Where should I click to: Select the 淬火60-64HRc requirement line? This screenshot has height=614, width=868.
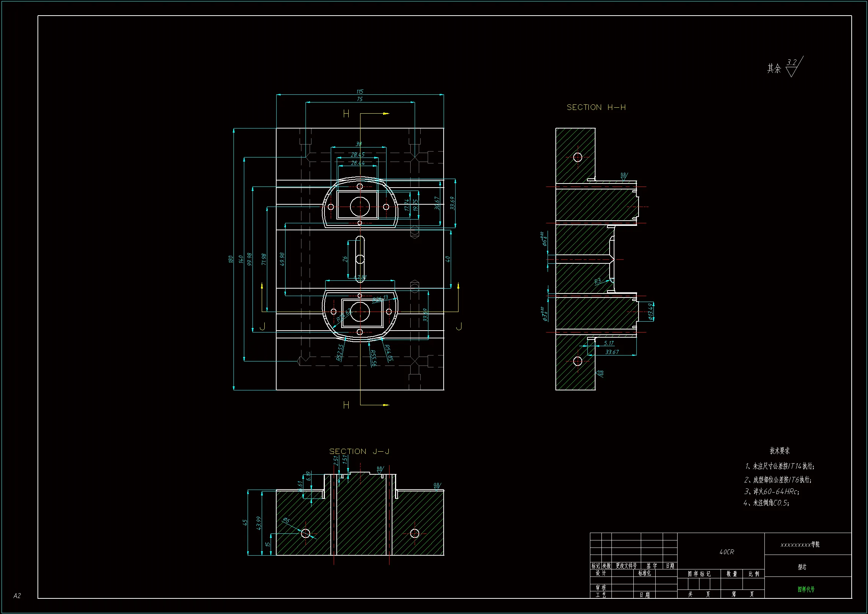pos(771,491)
